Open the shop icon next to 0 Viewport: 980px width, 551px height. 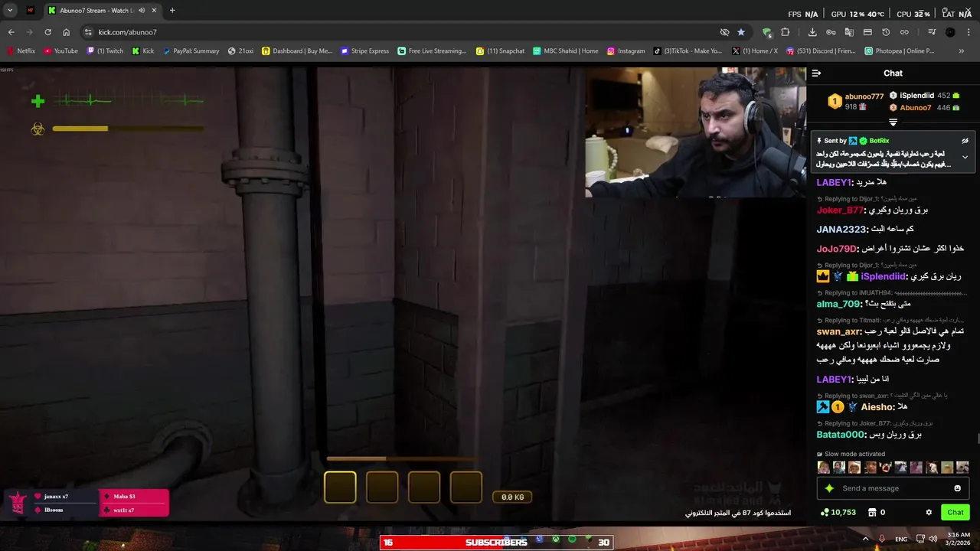871,512
